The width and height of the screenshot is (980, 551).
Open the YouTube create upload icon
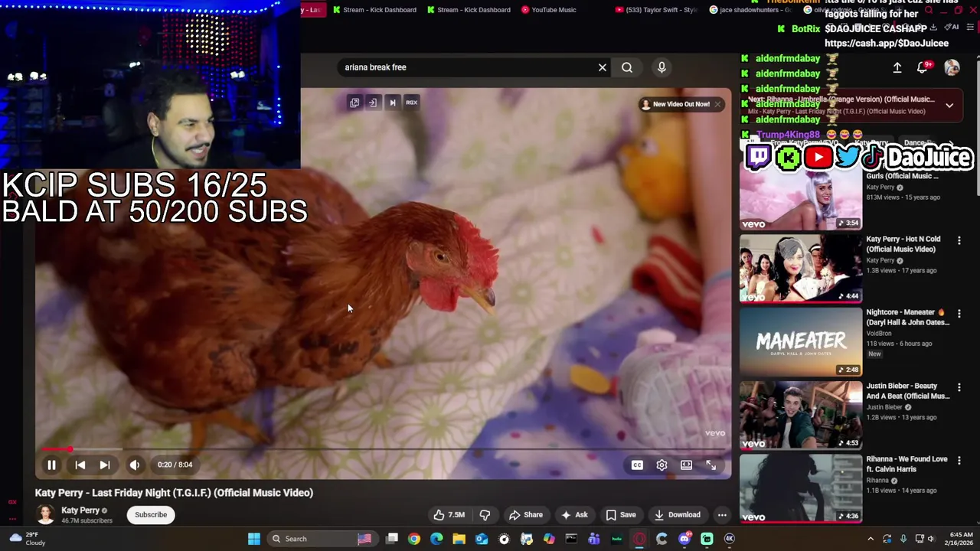[x=897, y=67]
